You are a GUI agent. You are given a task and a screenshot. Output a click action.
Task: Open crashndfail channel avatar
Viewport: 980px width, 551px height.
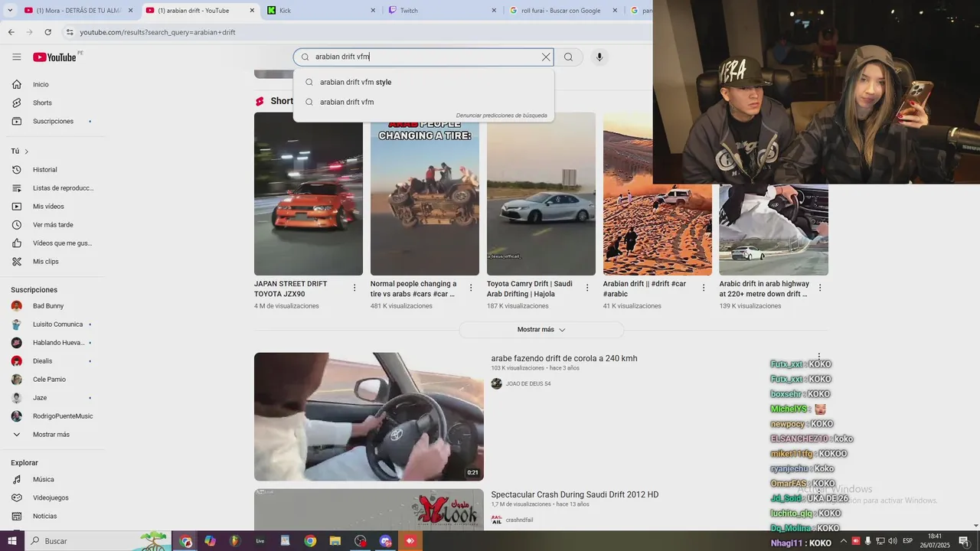click(x=497, y=520)
